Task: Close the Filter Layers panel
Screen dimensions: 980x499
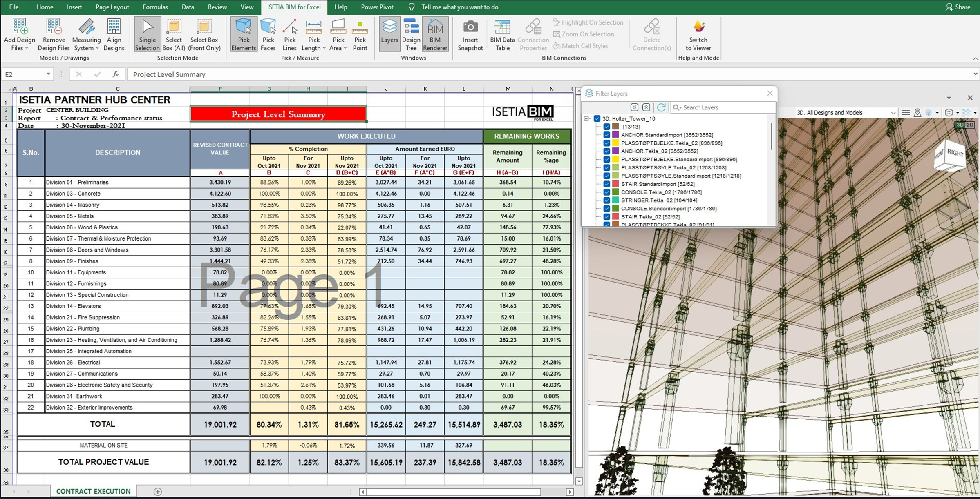Action: pyautogui.click(x=770, y=93)
